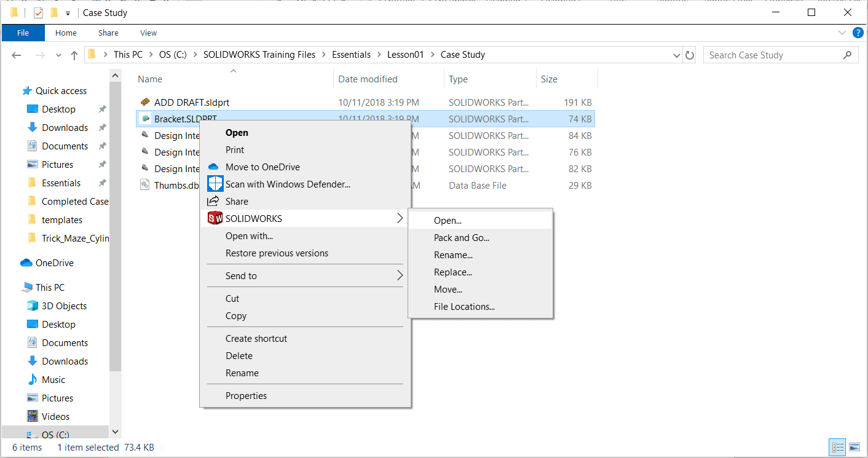Choose Open... in SOLIDWORKS submenu
Image resolution: width=868 pixels, height=458 pixels.
coord(480,221)
